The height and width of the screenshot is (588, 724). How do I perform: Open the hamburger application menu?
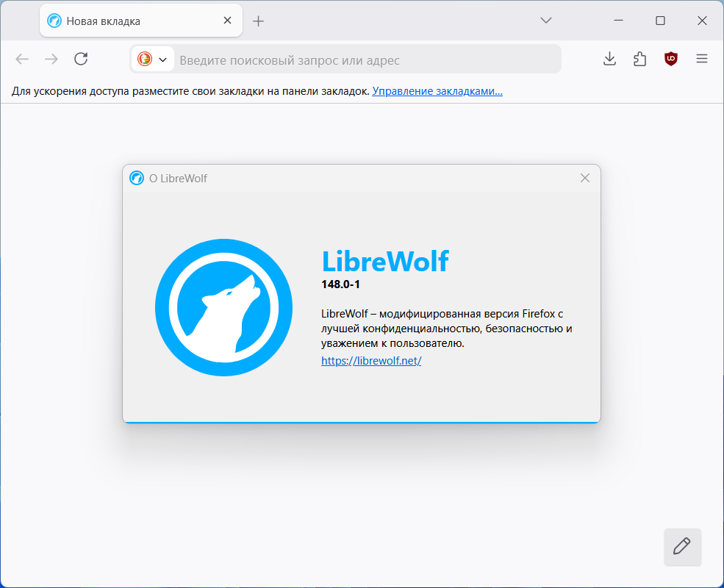point(702,59)
